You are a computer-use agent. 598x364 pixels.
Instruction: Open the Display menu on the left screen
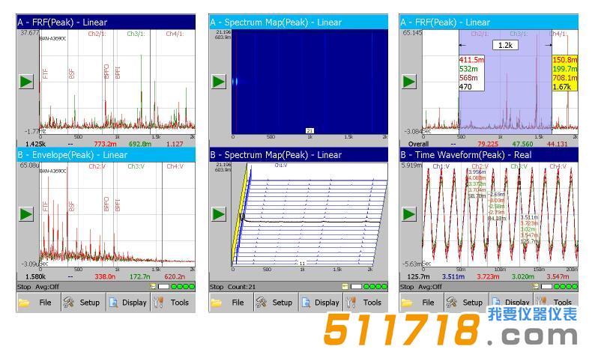coord(127,303)
